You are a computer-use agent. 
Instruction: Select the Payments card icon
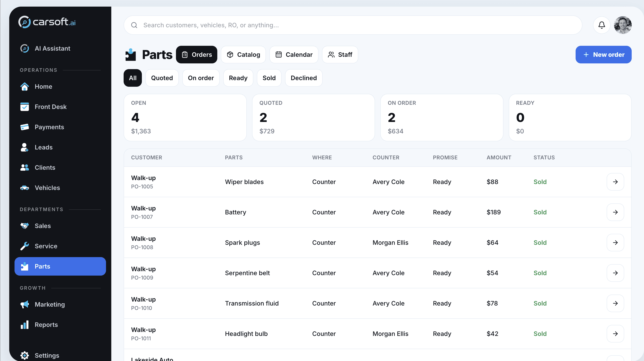tap(24, 127)
